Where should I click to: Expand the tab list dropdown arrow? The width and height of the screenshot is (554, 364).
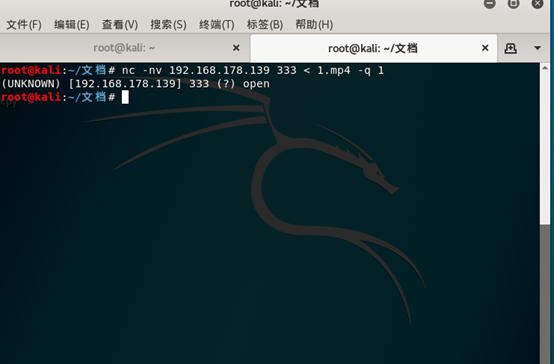click(537, 48)
